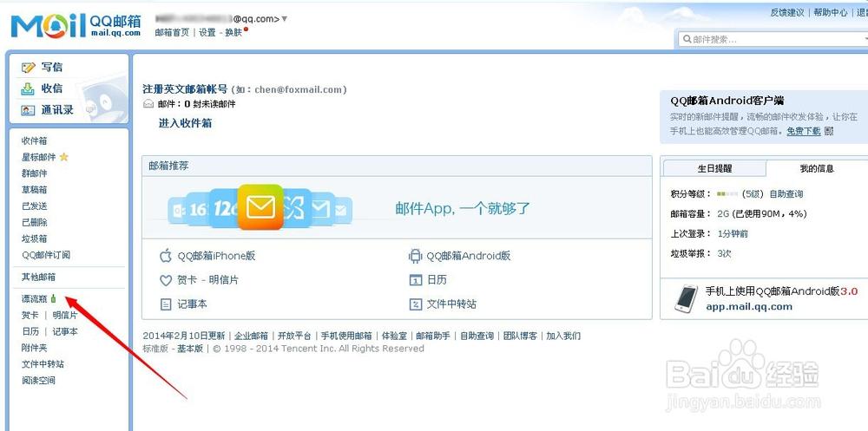This screenshot has height=431, width=868.
Task: Click app.mail.qq.com link
Action: [749, 306]
